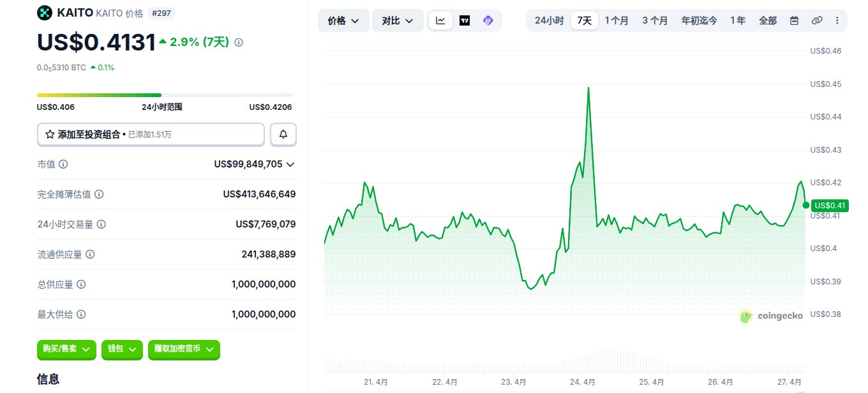Viewport: 868px width, 393px height.
Task: Click info icon beside 完全摊薄估值
Action: pos(99,194)
